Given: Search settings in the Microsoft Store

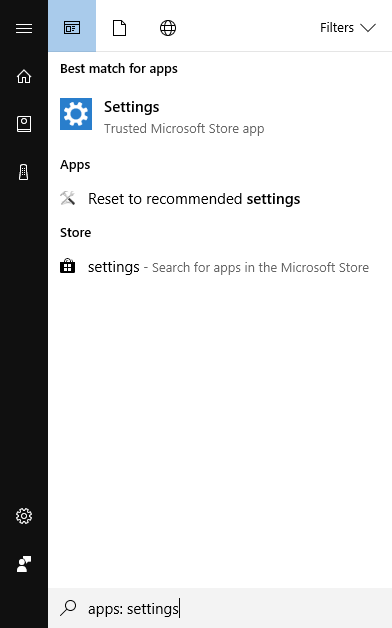Looking at the screenshot, I should (219, 267).
